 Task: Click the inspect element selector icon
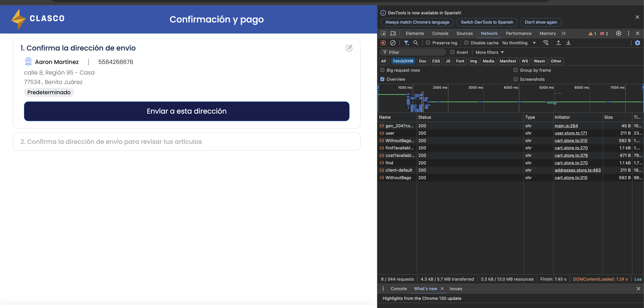pyautogui.click(x=383, y=33)
